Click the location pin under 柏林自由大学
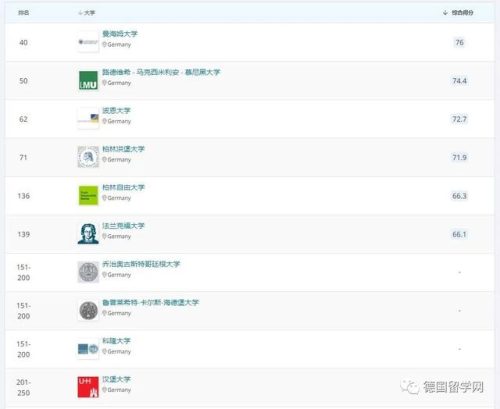 (x=104, y=198)
